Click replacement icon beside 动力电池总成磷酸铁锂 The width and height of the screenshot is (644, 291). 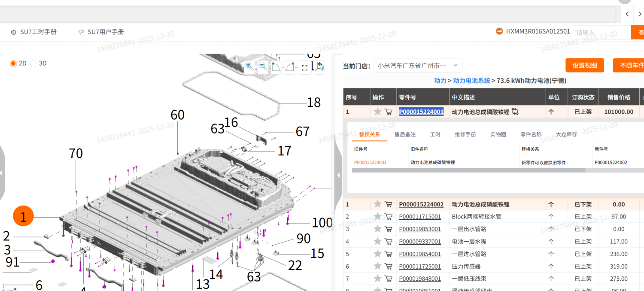[515, 112]
